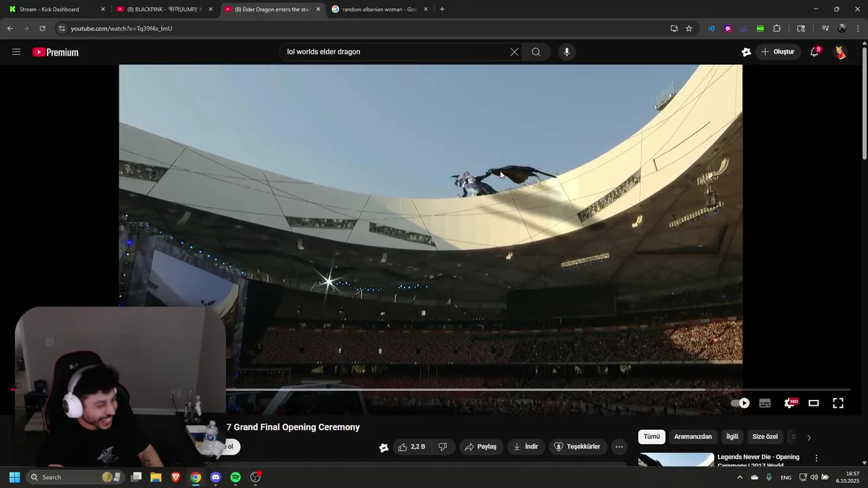The height and width of the screenshot is (488, 868).
Task: Open the purple star extension
Action: point(728,28)
